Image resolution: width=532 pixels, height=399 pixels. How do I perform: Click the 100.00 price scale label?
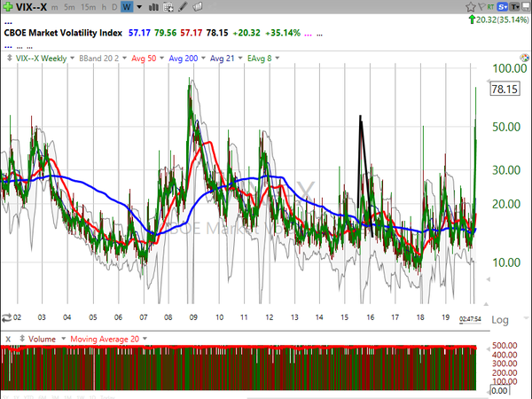pyautogui.click(x=509, y=68)
